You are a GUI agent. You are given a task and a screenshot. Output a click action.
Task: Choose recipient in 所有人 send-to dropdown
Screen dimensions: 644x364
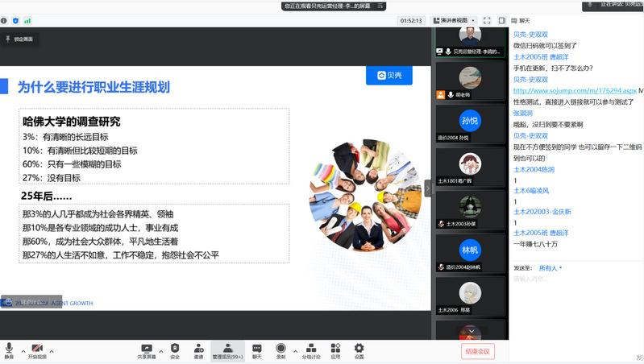click(551, 267)
